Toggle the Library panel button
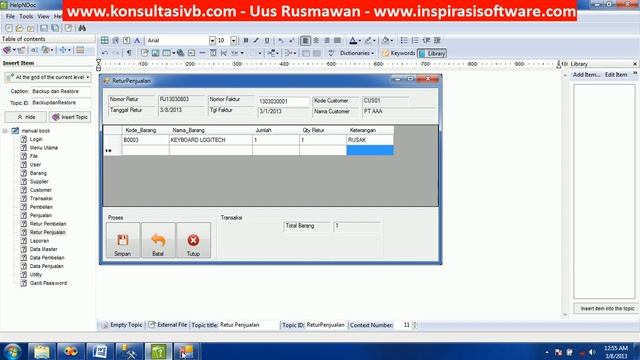This screenshot has height=360, width=640. [432, 53]
